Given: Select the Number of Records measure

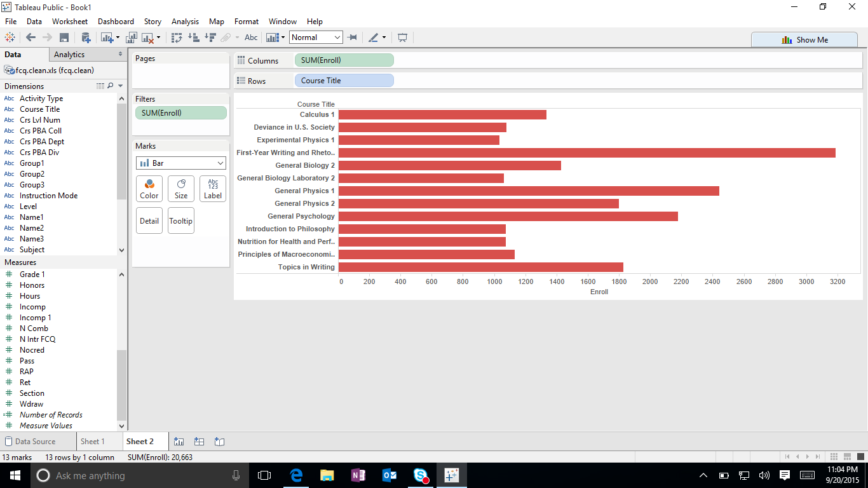Looking at the screenshot, I should click(x=51, y=415).
